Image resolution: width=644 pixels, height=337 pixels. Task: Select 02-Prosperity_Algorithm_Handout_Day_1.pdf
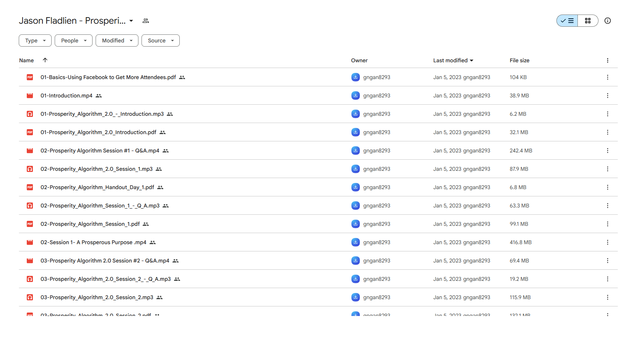97,187
